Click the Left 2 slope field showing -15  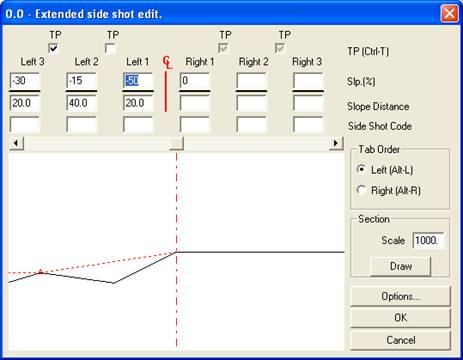[82, 81]
